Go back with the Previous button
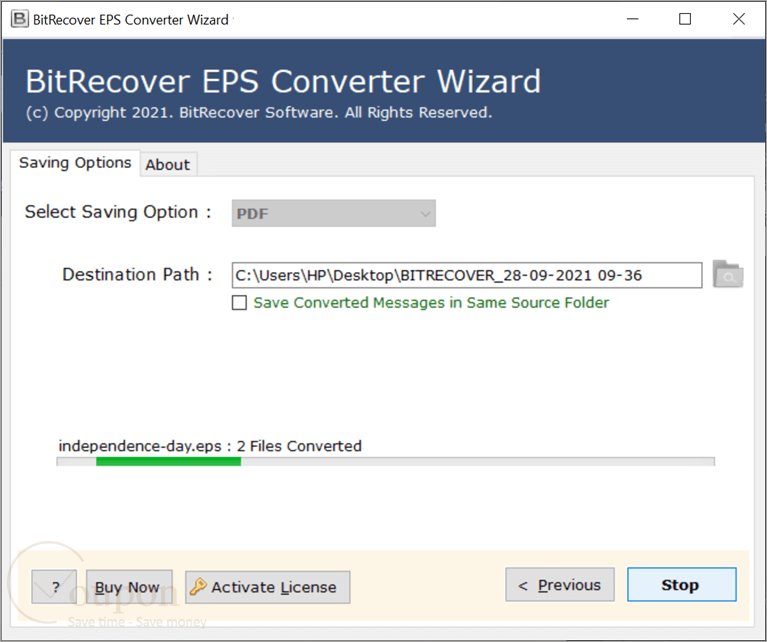 coord(560,585)
